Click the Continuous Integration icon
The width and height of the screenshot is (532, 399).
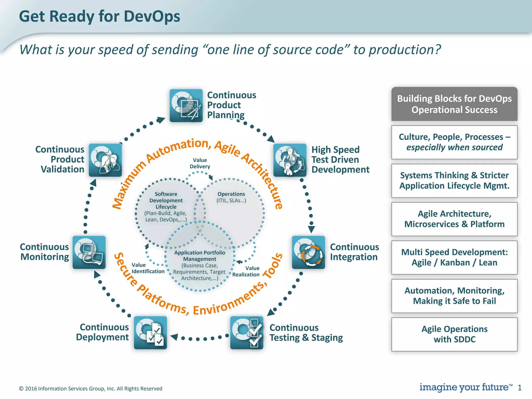308,252
